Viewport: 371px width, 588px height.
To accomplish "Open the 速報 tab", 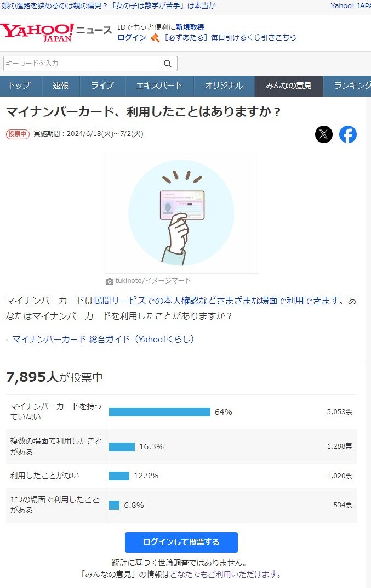I will 61,86.
